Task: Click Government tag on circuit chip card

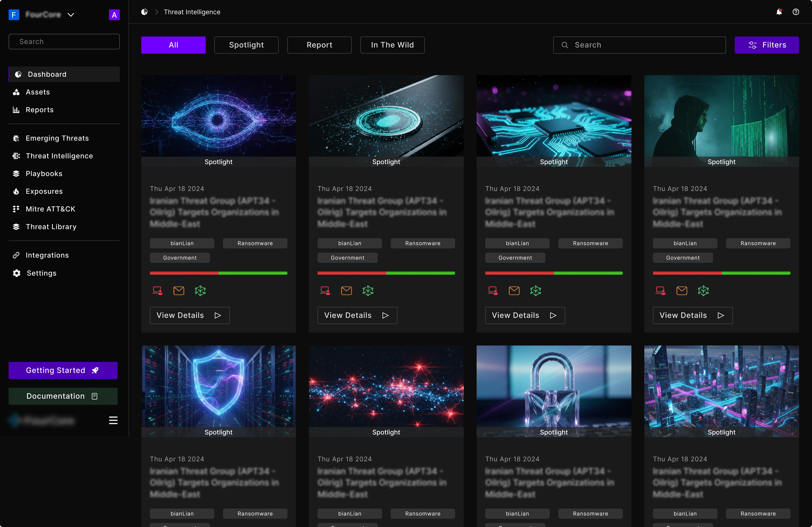Action: [x=515, y=258]
